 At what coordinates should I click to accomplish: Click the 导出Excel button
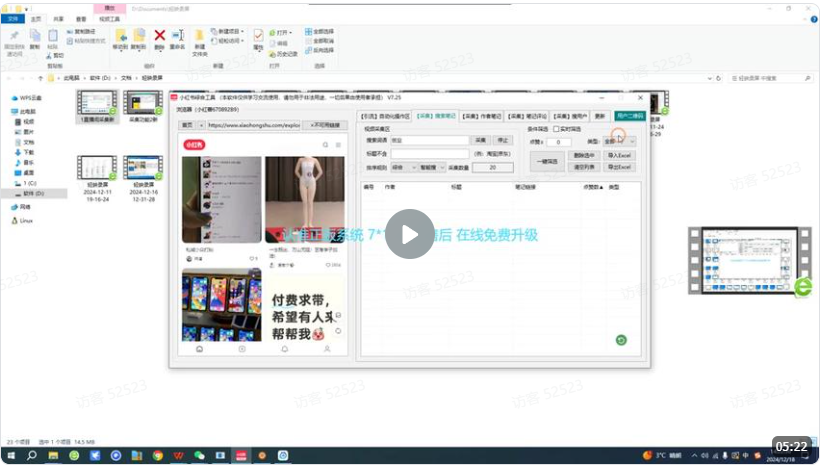coord(619,168)
